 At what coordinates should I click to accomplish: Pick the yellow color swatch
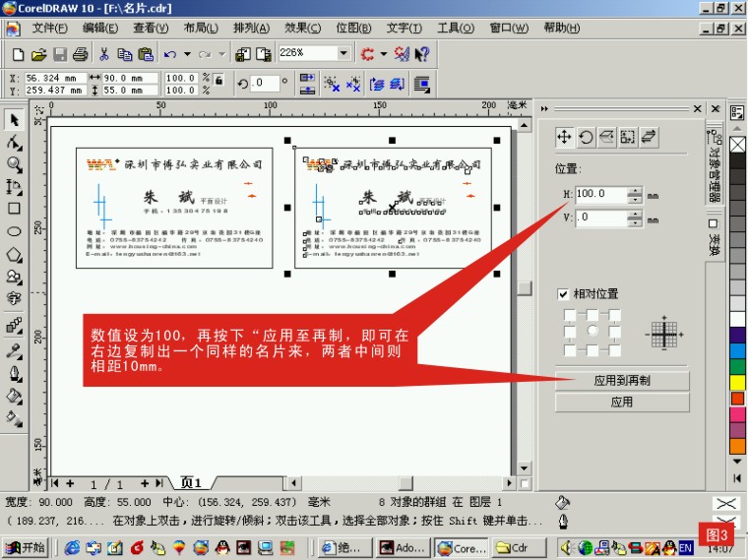click(x=737, y=382)
